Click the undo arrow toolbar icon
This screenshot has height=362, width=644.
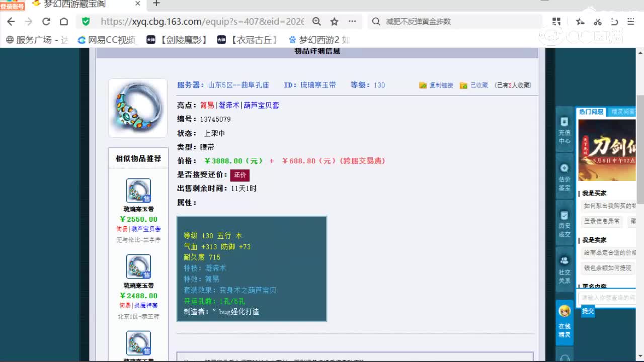click(614, 22)
